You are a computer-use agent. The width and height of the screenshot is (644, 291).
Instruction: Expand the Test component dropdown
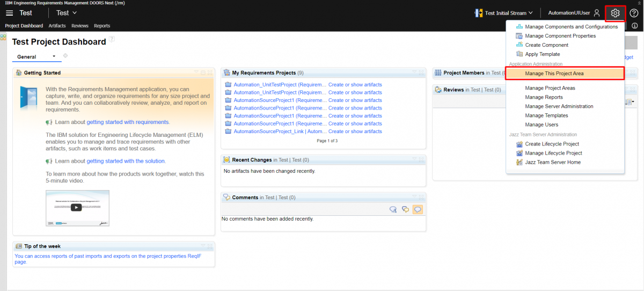click(67, 13)
